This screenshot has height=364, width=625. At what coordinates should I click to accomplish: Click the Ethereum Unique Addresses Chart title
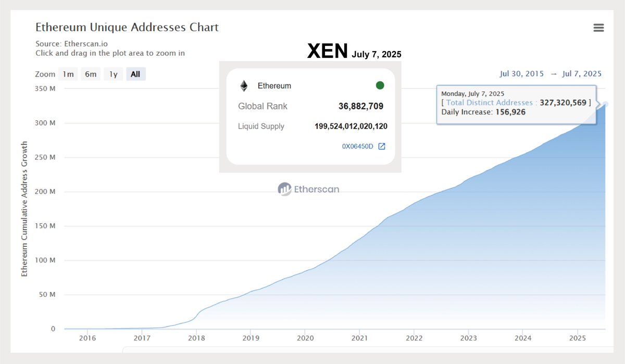tap(127, 27)
